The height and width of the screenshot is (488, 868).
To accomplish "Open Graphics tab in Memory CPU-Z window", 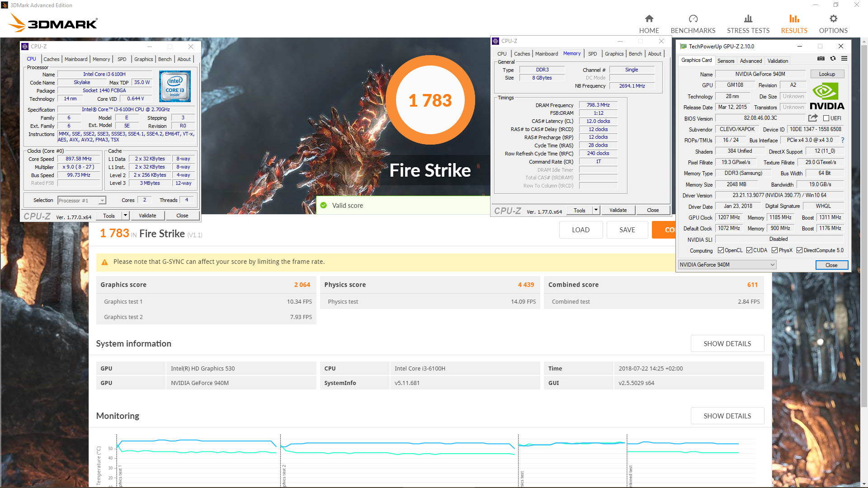I will (614, 54).
